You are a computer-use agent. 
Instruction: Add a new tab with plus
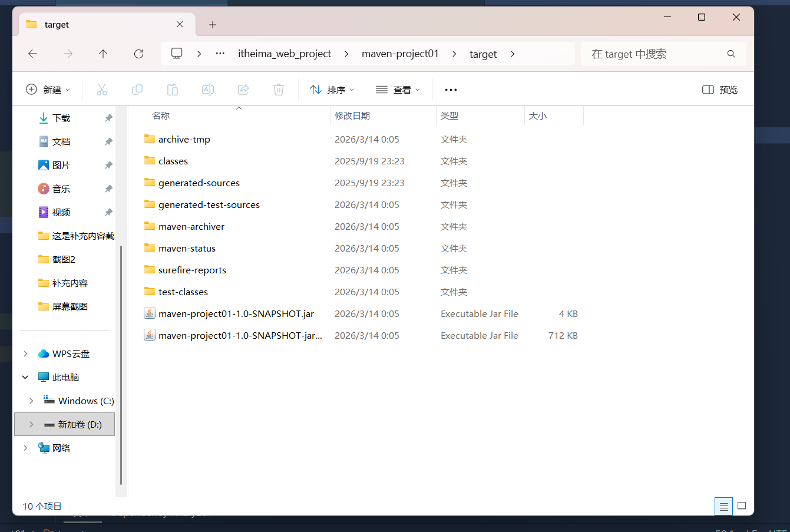coord(213,24)
